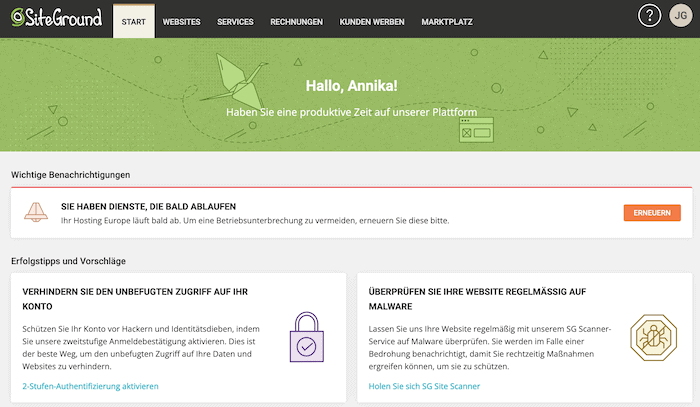The height and width of the screenshot is (407, 700).
Task: Click the alarm bell notification icon
Action: coord(36,212)
